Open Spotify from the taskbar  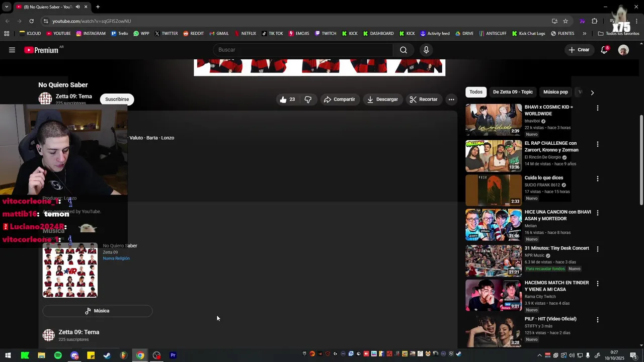click(x=58, y=355)
